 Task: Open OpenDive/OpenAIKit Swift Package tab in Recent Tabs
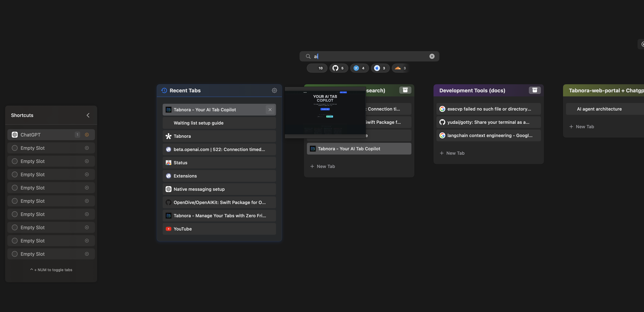point(219,203)
